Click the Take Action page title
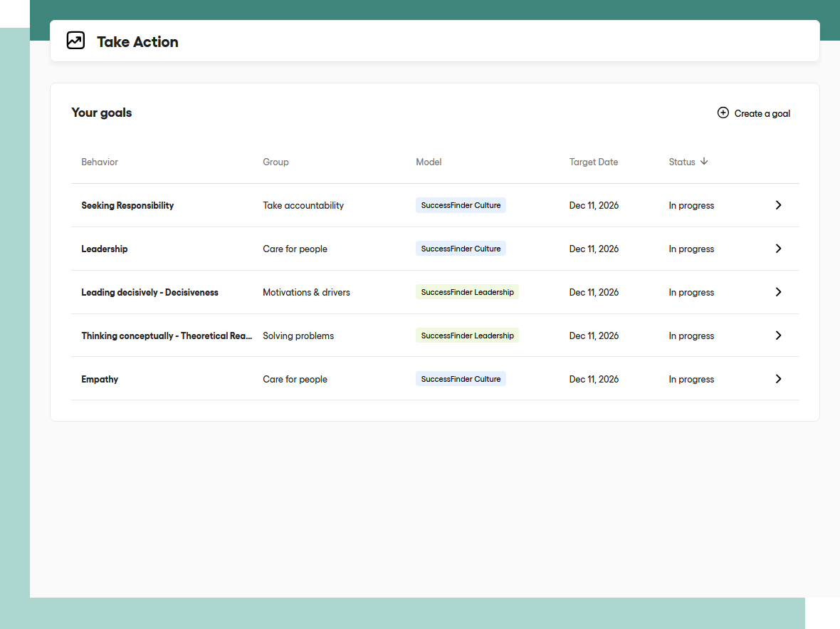Viewport: 840px width, 629px height. [x=137, y=42]
